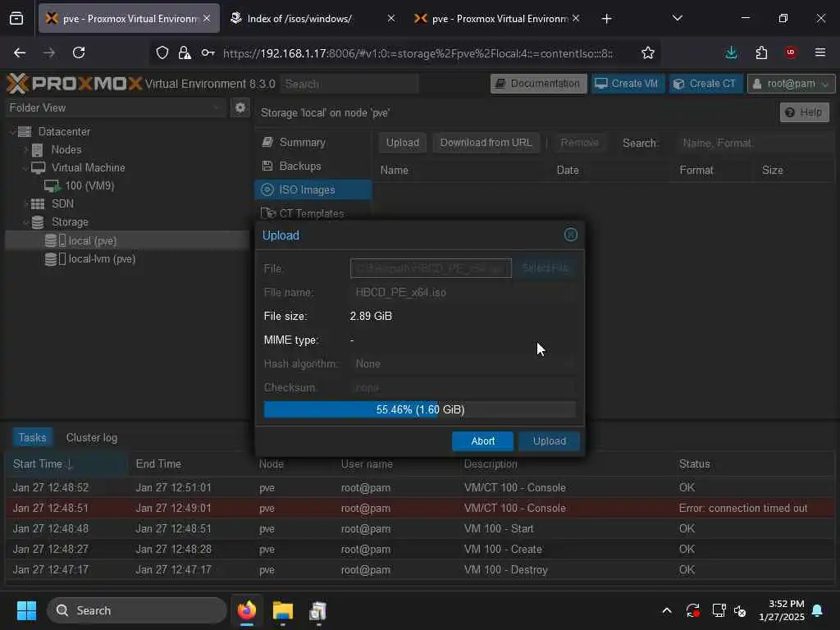Viewport: 840px width, 630px height.
Task: Click the Documentation button
Action: [x=538, y=84]
